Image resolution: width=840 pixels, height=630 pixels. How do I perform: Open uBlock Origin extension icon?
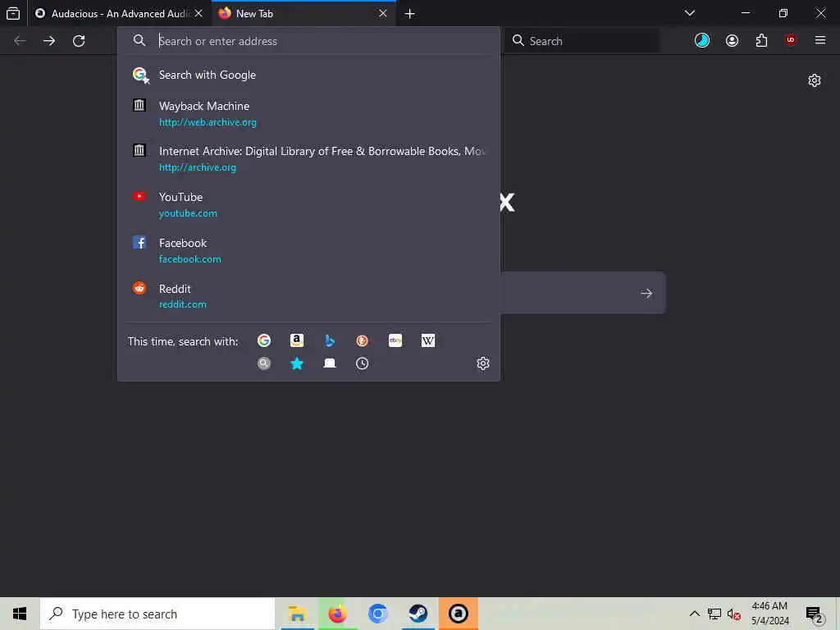click(x=791, y=41)
